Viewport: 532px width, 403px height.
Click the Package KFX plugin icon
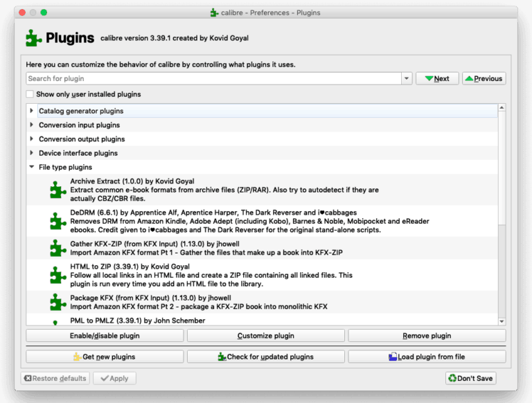click(58, 302)
